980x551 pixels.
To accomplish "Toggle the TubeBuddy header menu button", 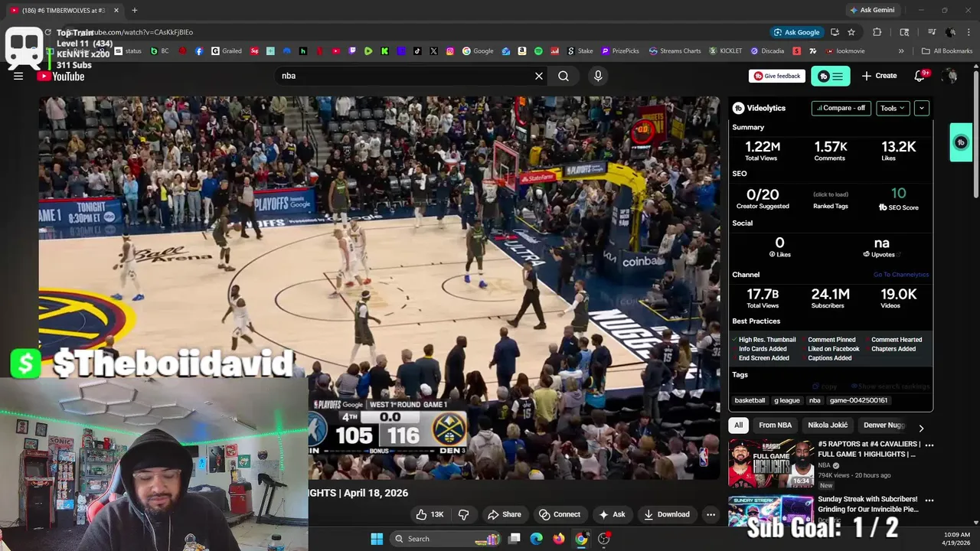I will (831, 76).
